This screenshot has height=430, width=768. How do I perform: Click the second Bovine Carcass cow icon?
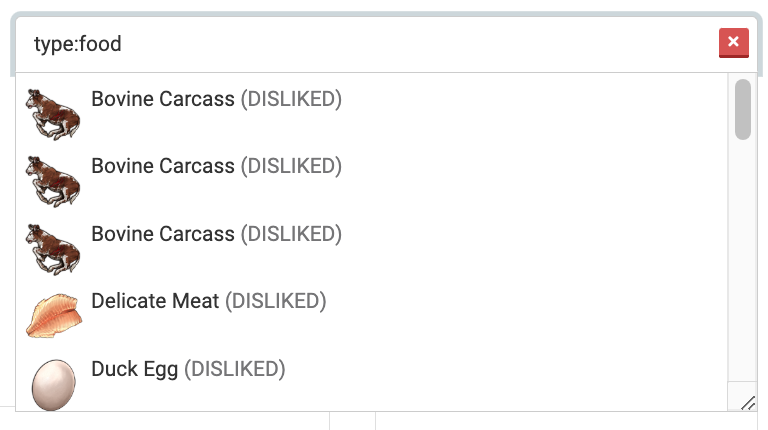tap(53, 180)
